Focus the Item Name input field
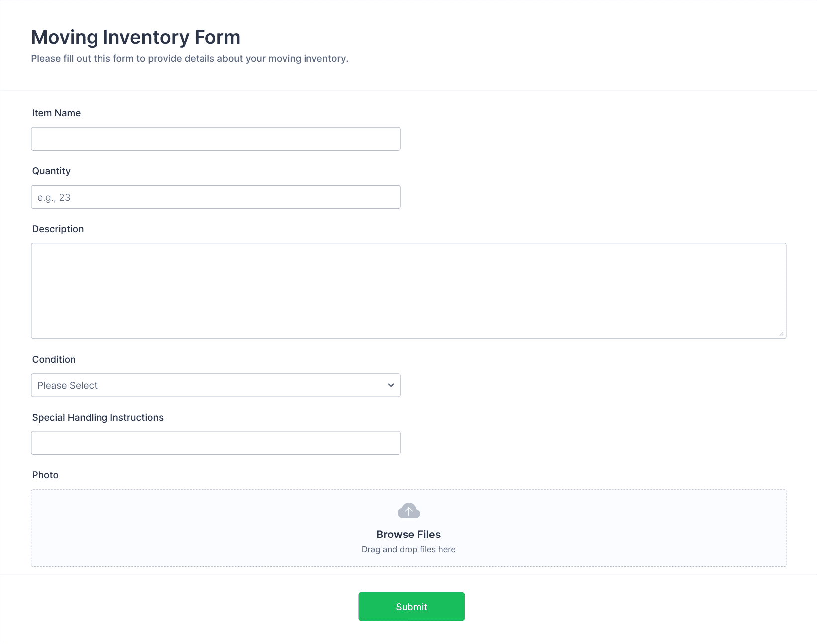817x644 pixels. click(215, 139)
